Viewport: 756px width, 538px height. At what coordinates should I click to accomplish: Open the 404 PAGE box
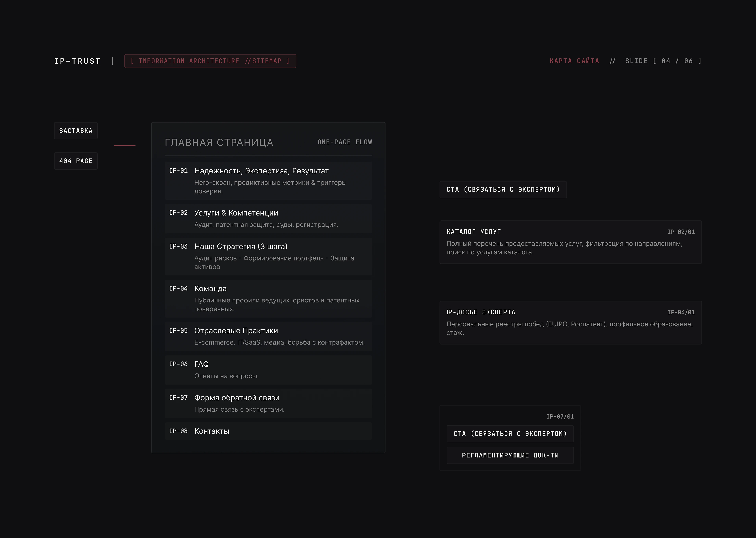76,161
